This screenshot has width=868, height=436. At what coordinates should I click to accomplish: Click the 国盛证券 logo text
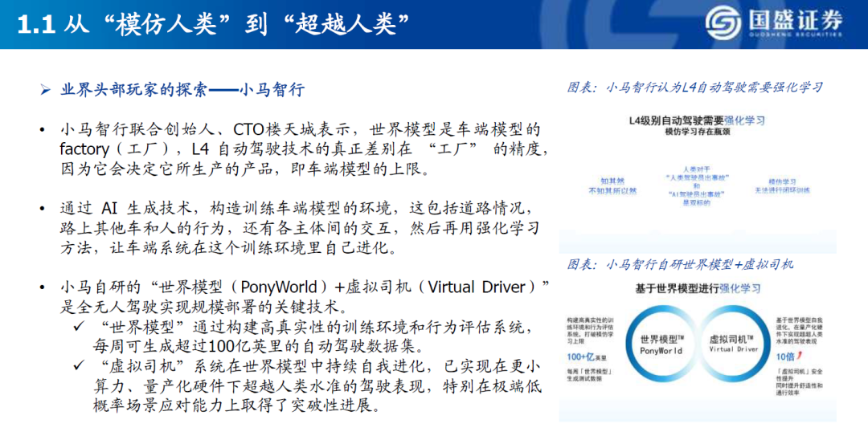tap(796, 20)
